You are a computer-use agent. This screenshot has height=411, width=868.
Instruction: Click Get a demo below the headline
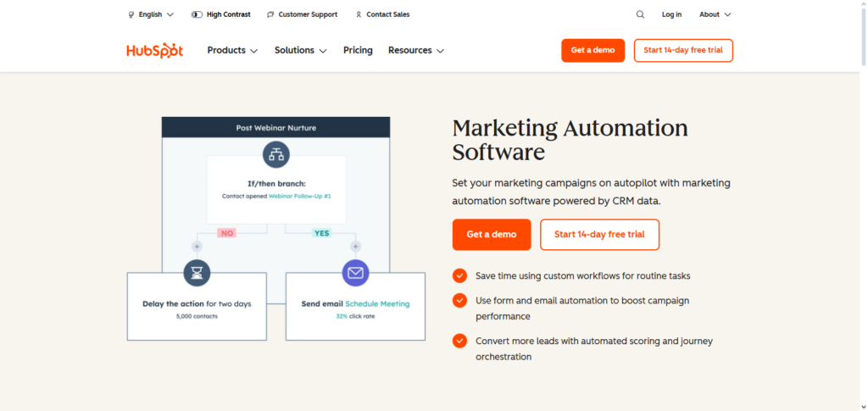[x=492, y=235]
